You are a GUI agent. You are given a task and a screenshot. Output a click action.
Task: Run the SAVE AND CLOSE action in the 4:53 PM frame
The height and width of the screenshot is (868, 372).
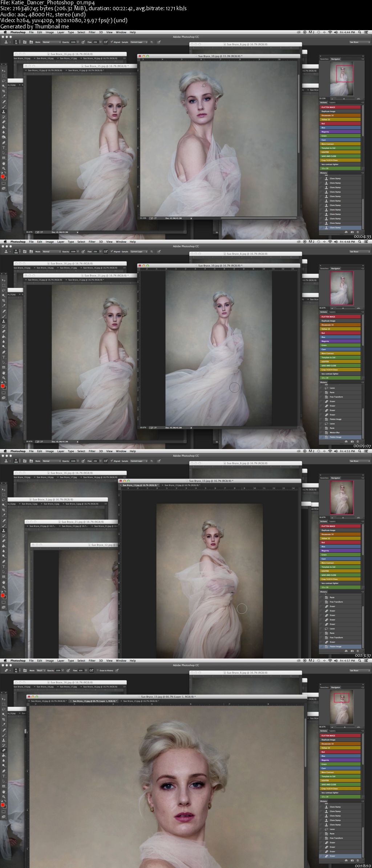coord(340,575)
